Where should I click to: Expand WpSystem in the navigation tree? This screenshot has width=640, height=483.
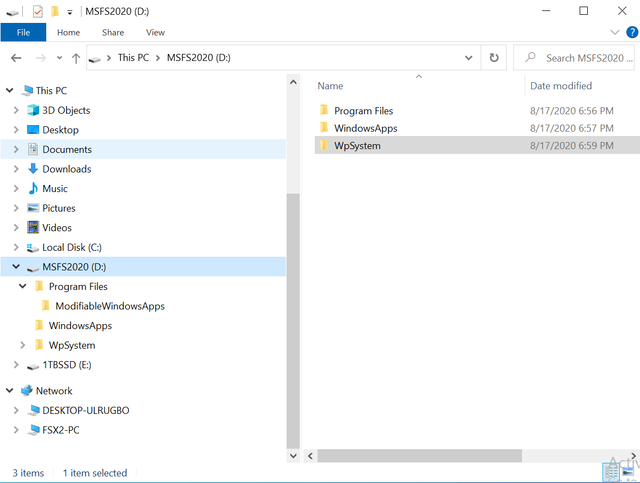pyautogui.click(x=22, y=345)
